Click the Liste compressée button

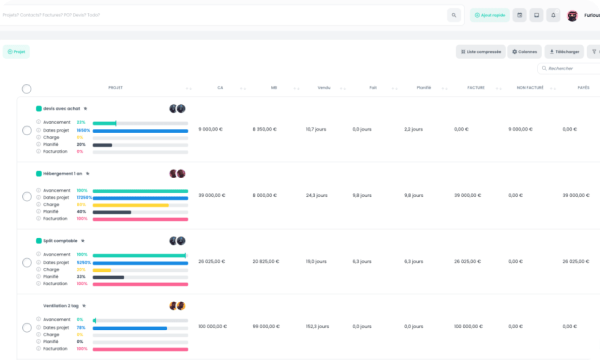[481, 52]
